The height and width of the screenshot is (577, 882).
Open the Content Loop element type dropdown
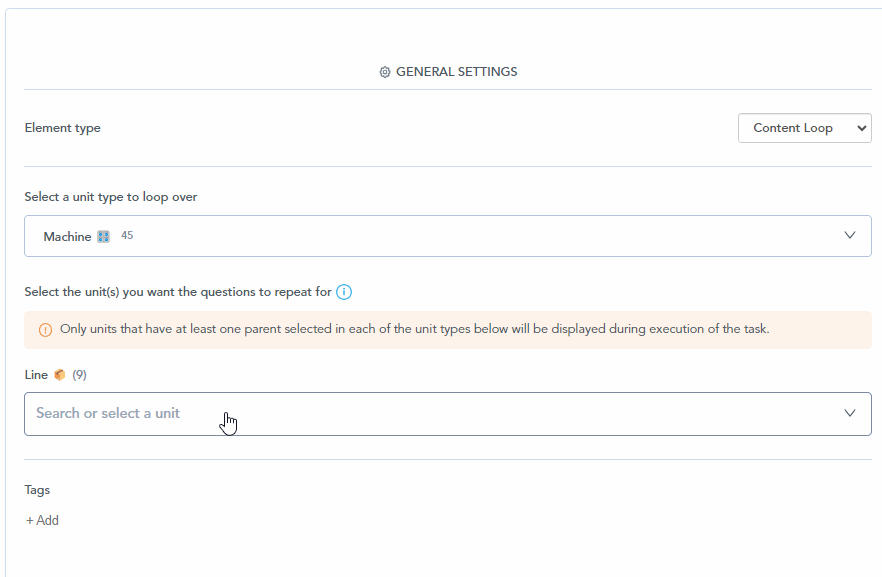pyautogui.click(x=804, y=128)
